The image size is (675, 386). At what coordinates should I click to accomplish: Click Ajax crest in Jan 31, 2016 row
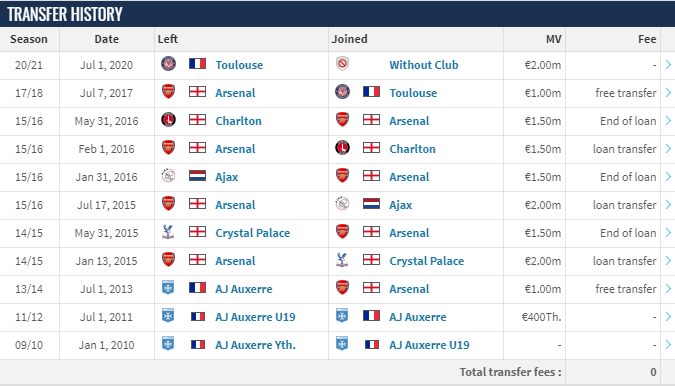pyautogui.click(x=168, y=176)
